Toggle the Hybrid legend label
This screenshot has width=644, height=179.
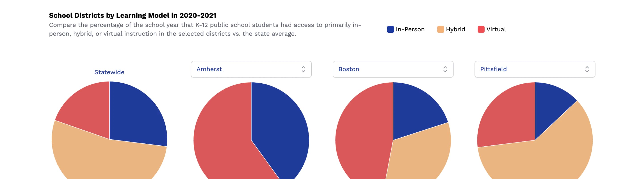point(455,29)
